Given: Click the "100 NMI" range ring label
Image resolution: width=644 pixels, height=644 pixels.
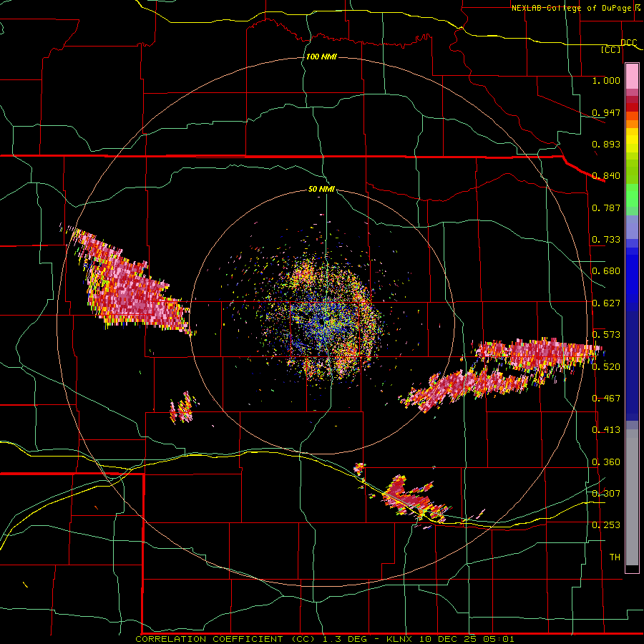Looking at the screenshot, I should click(321, 57).
